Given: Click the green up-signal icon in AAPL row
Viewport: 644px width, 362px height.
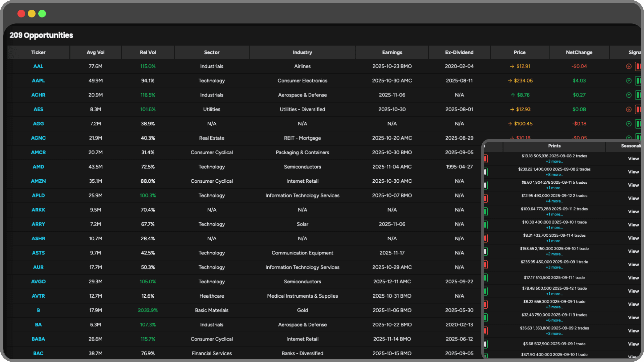Looking at the screenshot, I should 629,81.
